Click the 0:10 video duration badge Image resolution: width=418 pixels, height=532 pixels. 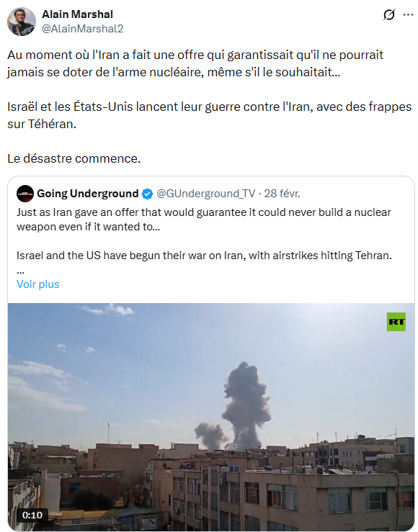pos(32,515)
